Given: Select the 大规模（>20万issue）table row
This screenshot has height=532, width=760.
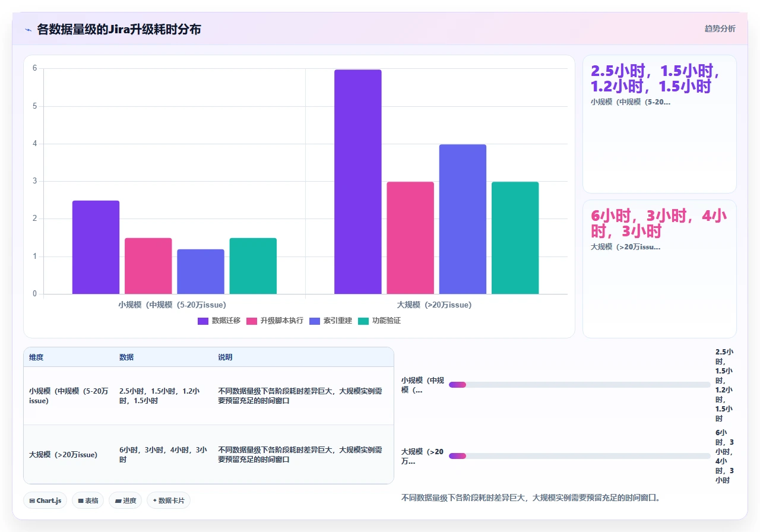Looking at the screenshot, I should (208, 455).
